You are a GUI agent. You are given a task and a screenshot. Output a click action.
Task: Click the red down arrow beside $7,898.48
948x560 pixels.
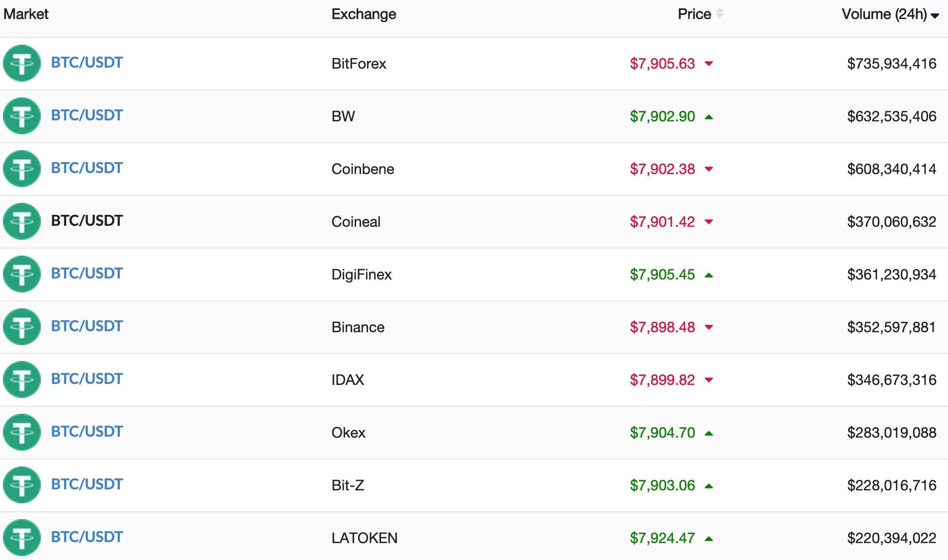(709, 327)
